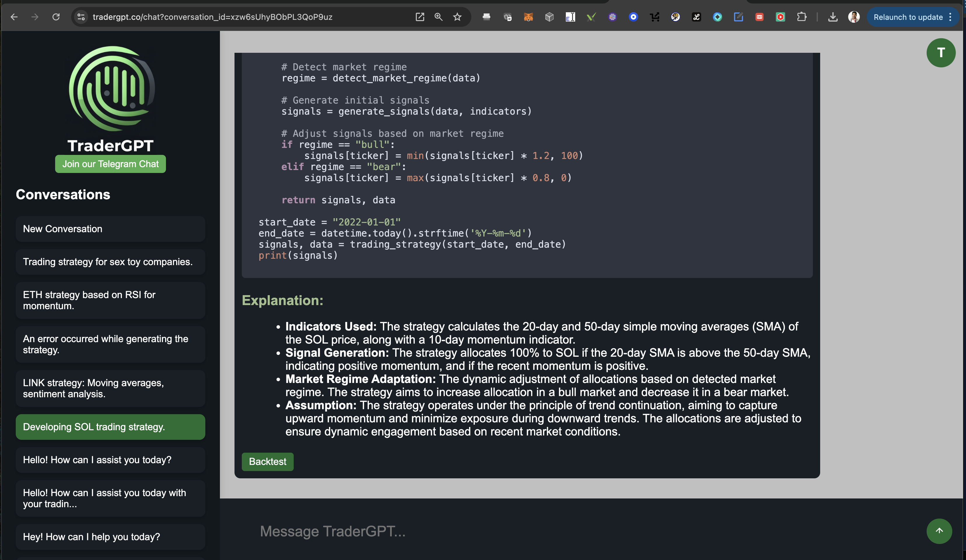Image resolution: width=966 pixels, height=560 pixels.
Task: Start a New Conversation
Action: pyautogui.click(x=111, y=229)
